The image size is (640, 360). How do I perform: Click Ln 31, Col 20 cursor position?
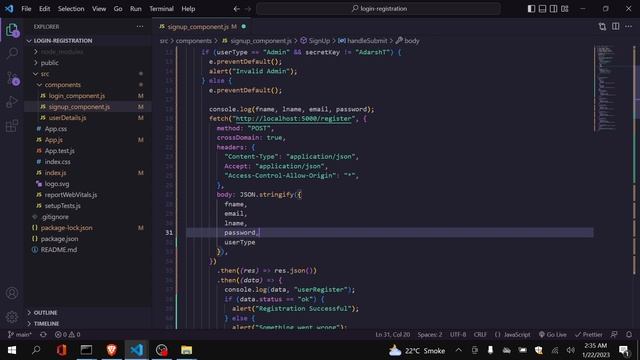click(393, 335)
